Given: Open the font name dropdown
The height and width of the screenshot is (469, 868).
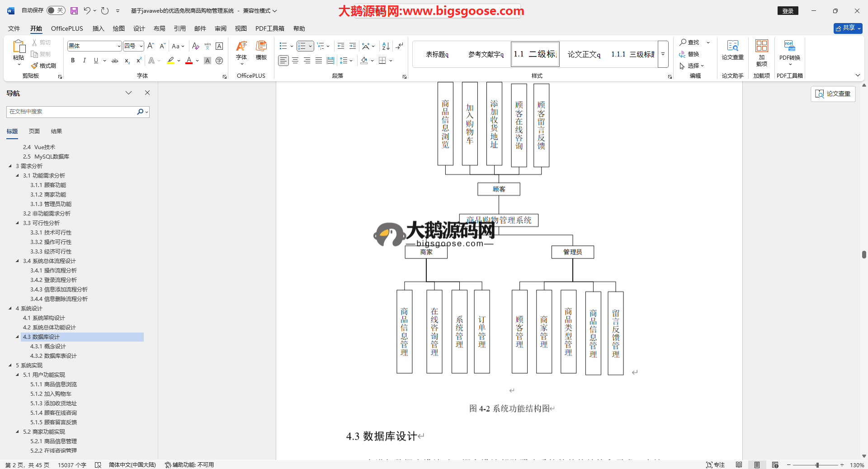Looking at the screenshot, I should pos(119,46).
